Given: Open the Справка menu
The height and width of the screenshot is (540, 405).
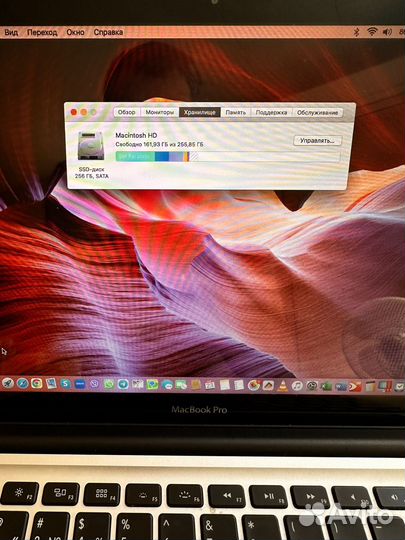Looking at the screenshot, I should (108, 32).
